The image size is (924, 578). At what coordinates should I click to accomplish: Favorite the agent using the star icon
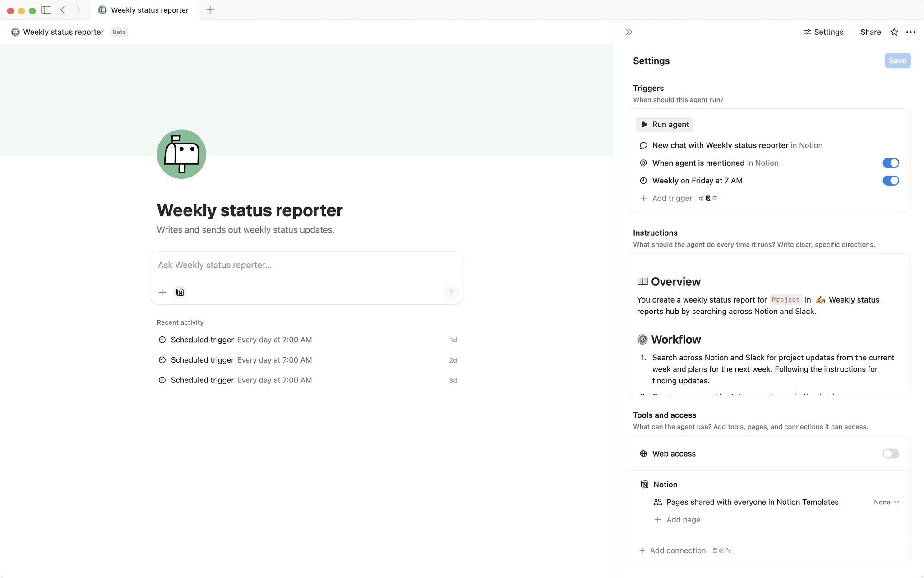click(894, 32)
